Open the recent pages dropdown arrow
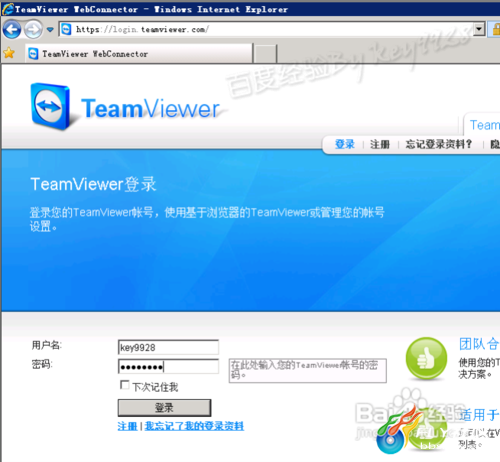500x462 pixels. (50, 30)
